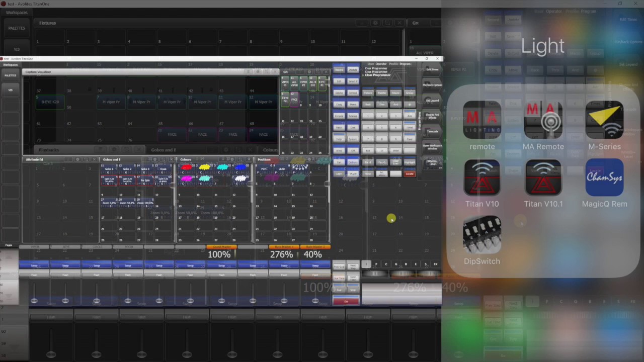Open the Colours window settings gear
Image resolution: width=644 pixels, height=362 pixels.
click(232, 159)
